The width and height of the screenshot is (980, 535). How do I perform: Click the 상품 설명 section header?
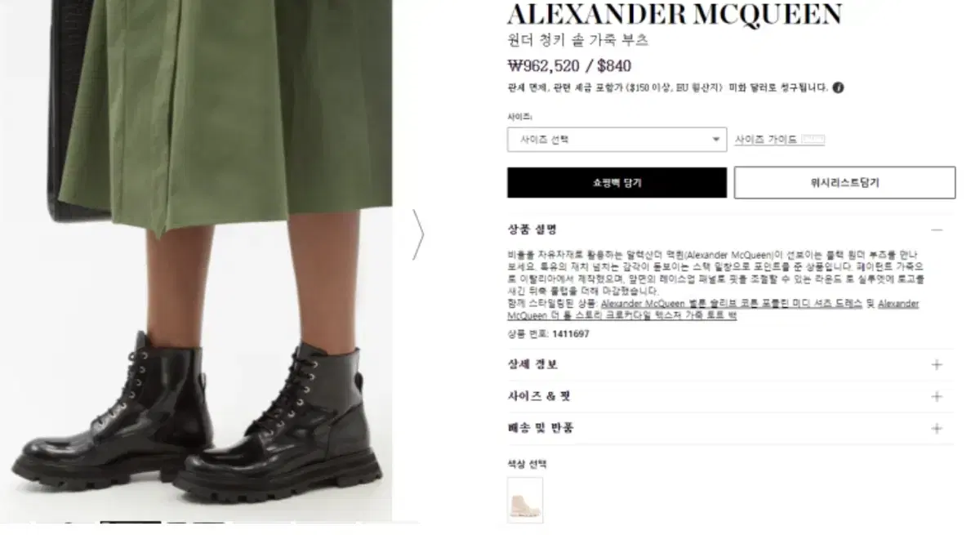click(x=532, y=230)
